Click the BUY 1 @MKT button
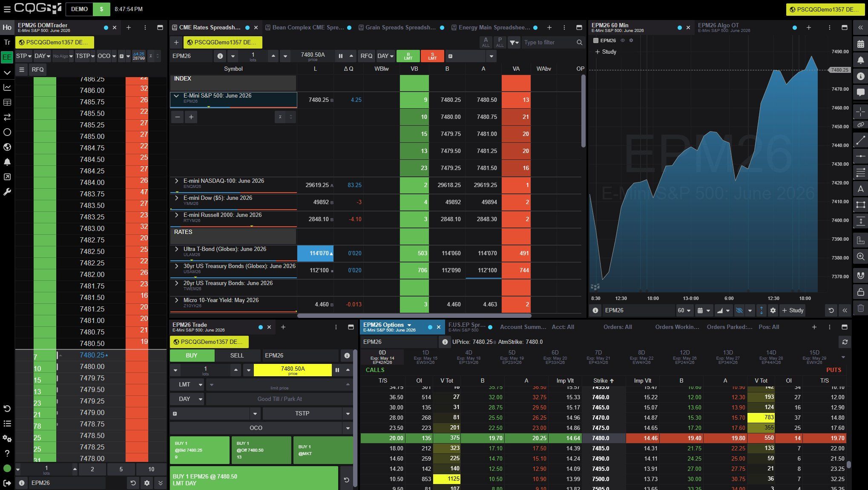868x490 pixels. pos(323,450)
